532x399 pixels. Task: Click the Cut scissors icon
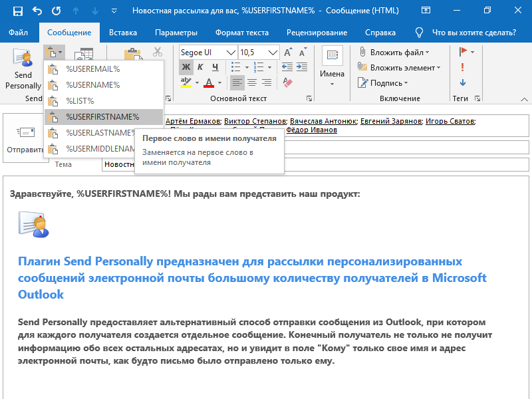point(158,51)
